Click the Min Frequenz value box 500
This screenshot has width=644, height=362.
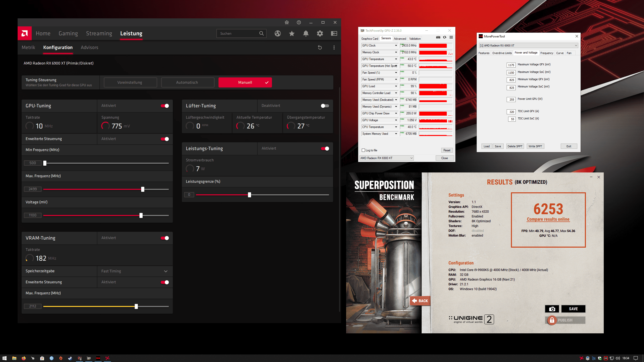33,163
